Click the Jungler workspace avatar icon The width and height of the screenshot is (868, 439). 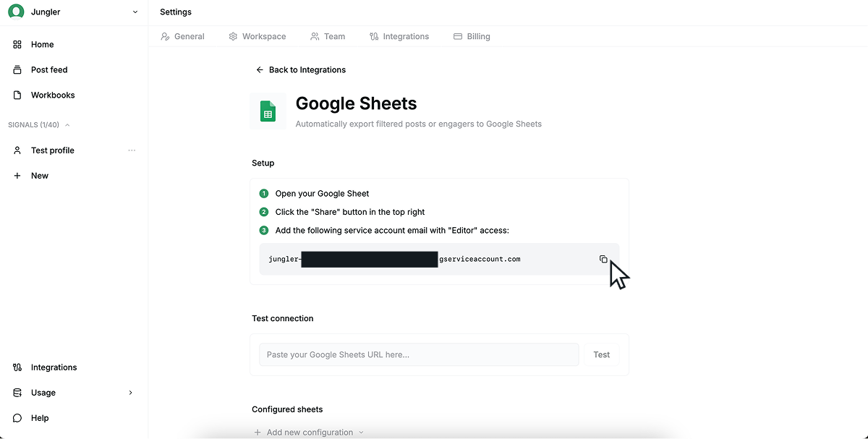(16, 12)
